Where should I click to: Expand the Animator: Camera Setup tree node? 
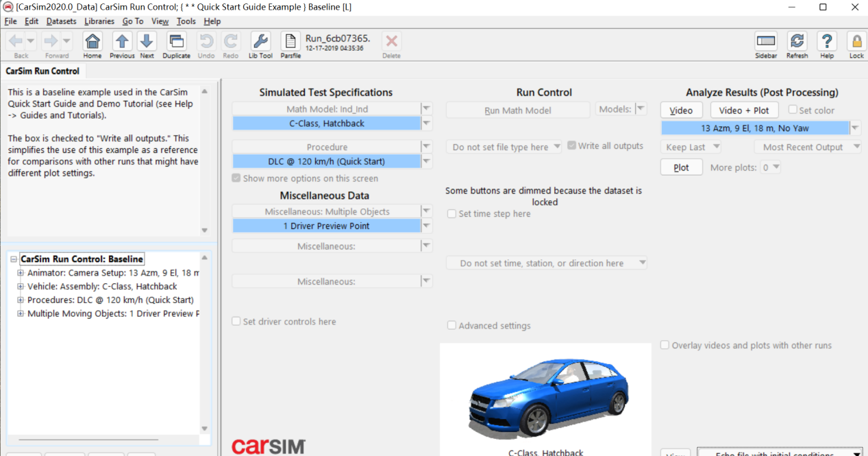click(21, 273)
